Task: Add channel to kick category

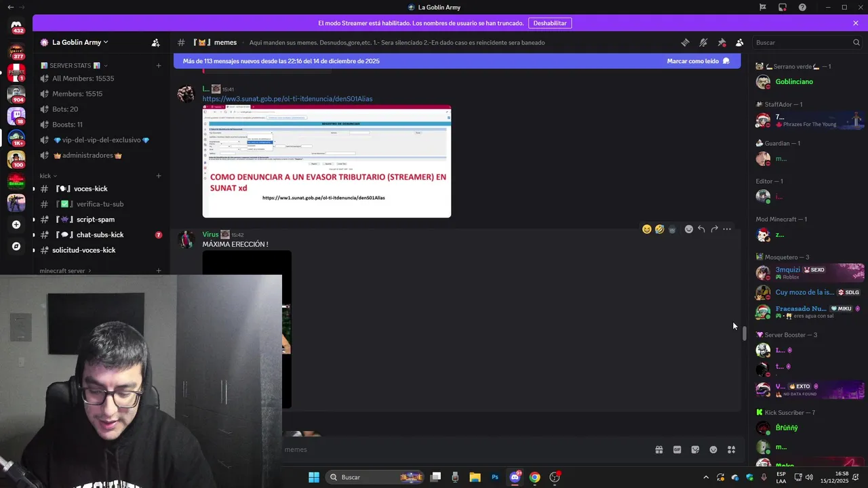Action: pos(159,176)
